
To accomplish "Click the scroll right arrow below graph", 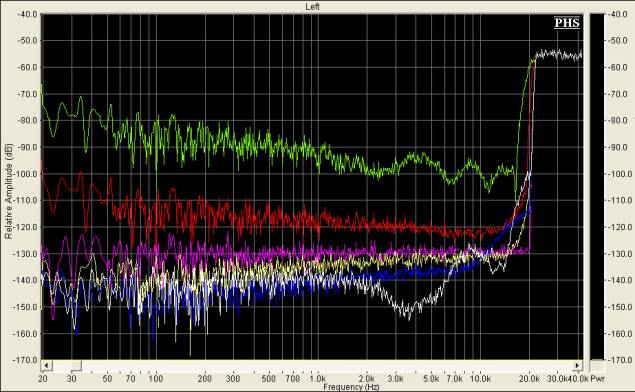I will pyautogui.click(x=577, y=365).
